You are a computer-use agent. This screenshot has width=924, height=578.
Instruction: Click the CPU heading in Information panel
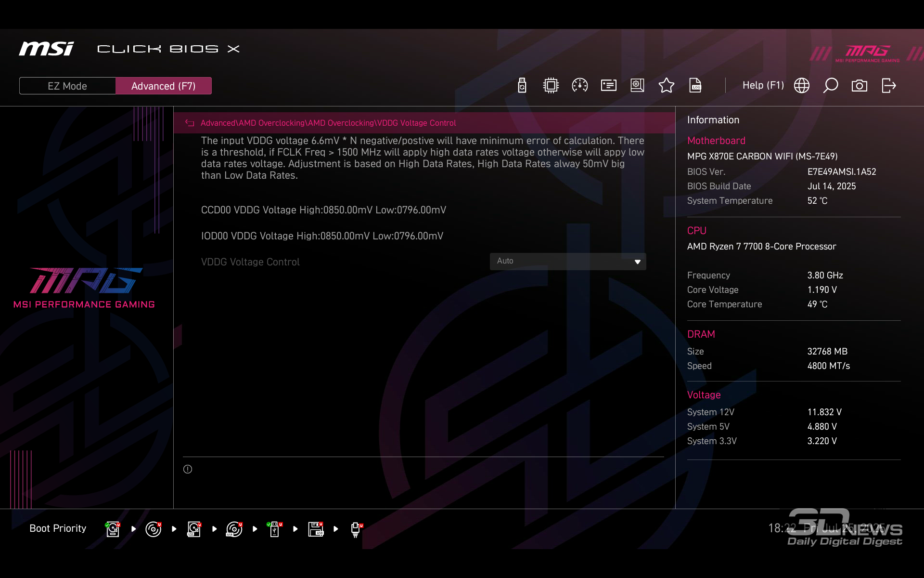pos(697,231)
